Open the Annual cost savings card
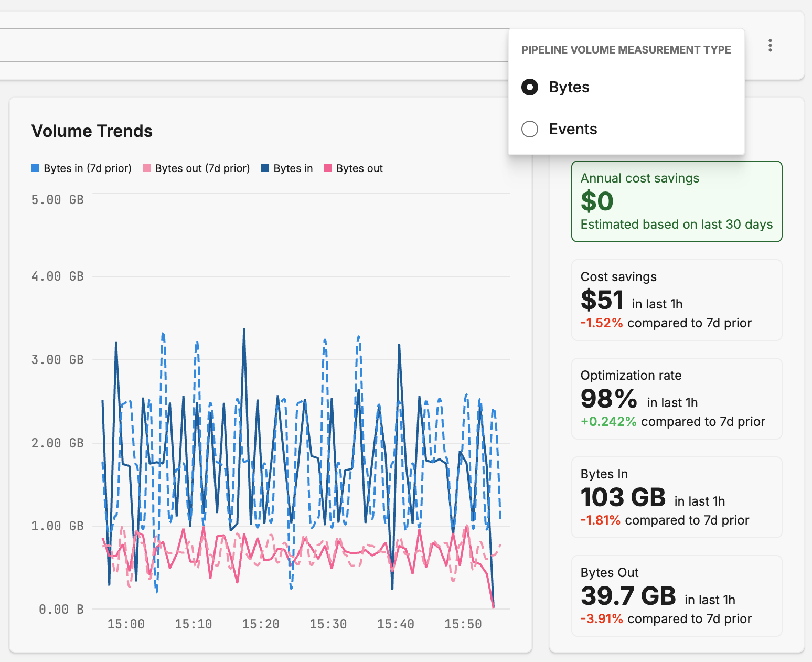 coord(676,201)
